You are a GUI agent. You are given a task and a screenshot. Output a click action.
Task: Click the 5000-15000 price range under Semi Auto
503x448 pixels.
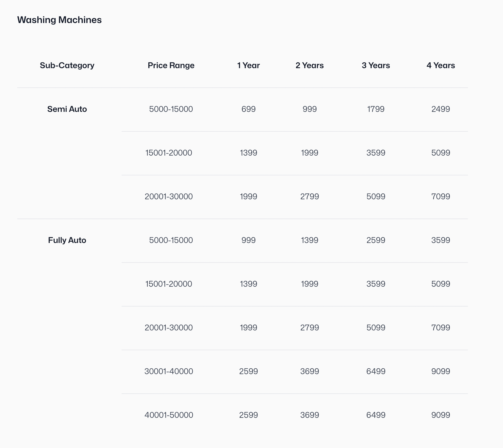click(x=171, y=109)
